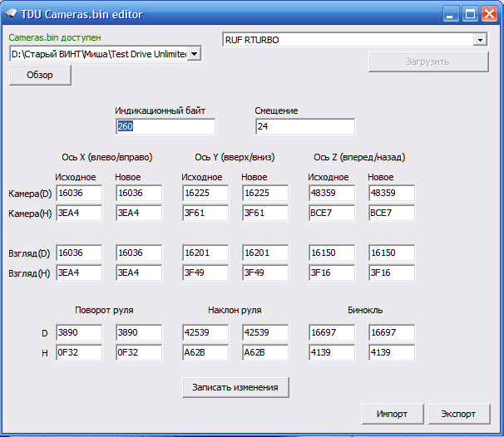This screenshot has height=437, width=504.
Task: Expand the Cameras.bin file path dropdown
Action: [x=194, y=54]
